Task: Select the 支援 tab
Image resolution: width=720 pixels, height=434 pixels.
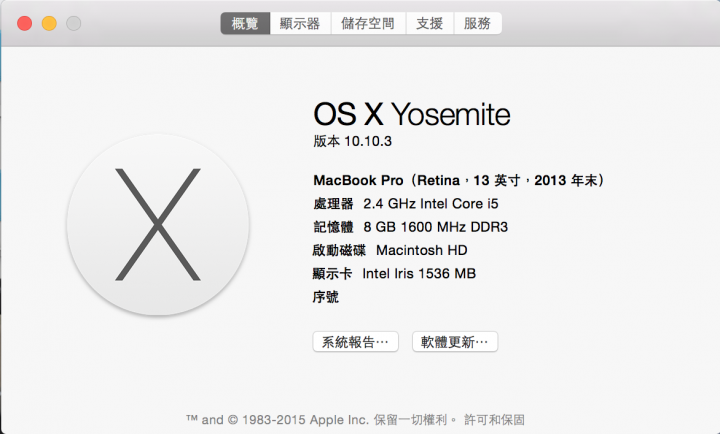Action: tap(429, 23)
